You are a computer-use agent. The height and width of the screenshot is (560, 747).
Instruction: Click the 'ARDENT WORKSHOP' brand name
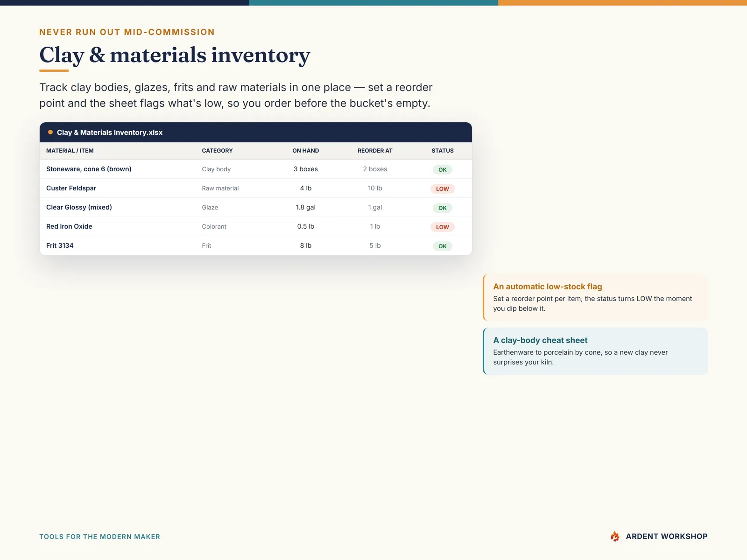667,536
